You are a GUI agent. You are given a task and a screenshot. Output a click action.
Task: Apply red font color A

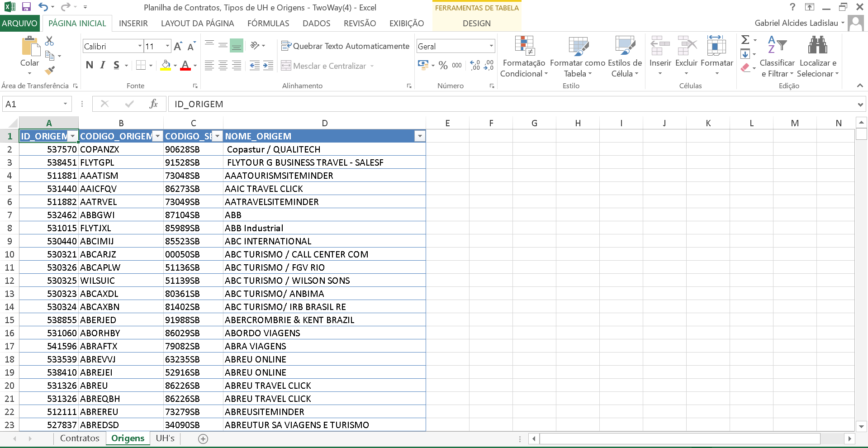point(185,66)
